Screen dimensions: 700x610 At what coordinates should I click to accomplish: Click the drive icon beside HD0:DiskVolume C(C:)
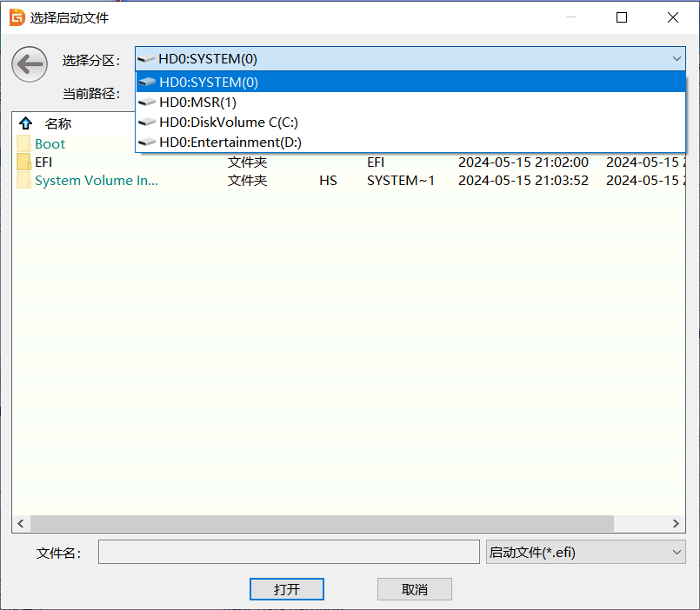point(147,123)
